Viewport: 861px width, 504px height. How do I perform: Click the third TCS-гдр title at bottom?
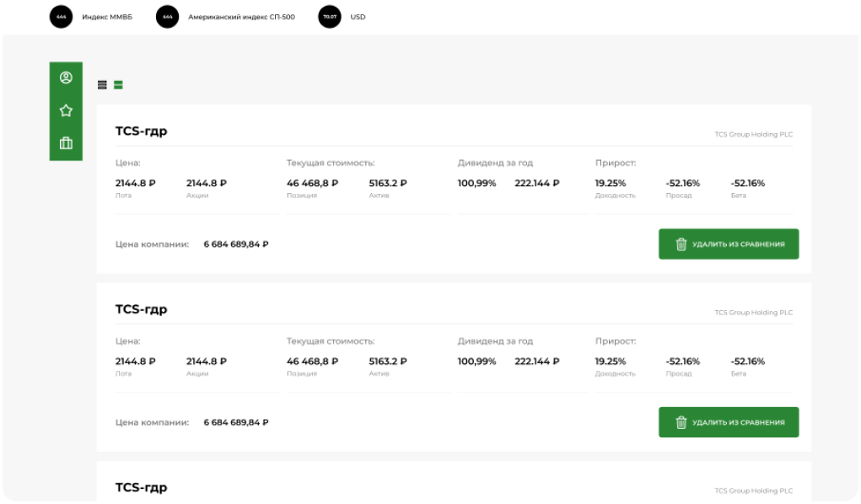[x=141, y=488]
